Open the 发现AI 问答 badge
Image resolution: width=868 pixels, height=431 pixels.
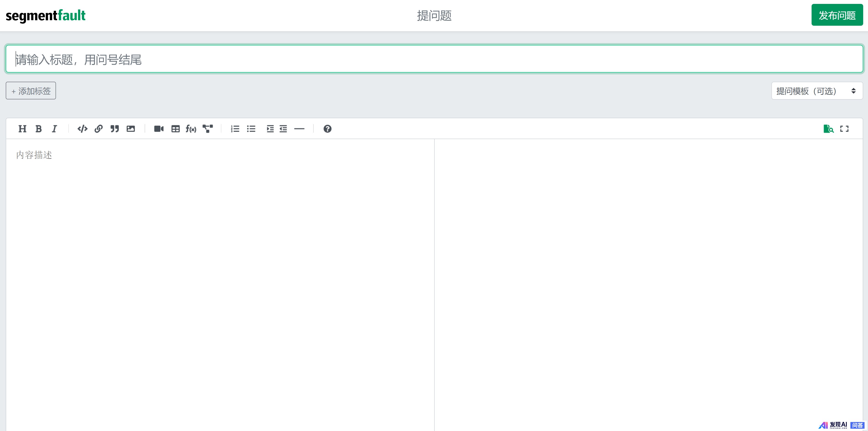pyautogui.click(x=841, y=425)
